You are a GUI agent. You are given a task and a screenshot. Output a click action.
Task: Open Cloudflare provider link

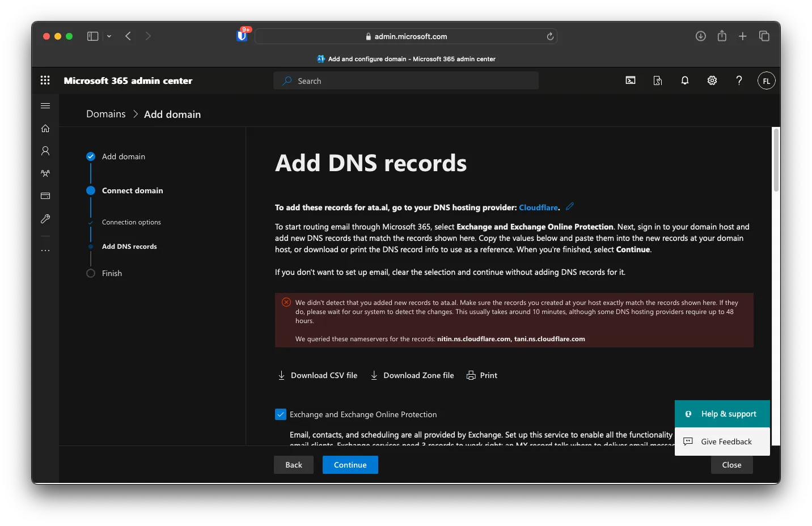[538, 207]
